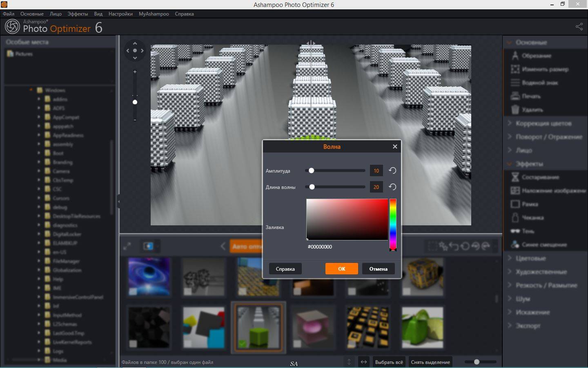Collapse the Основные section in the right panel

tap(510, 42)
